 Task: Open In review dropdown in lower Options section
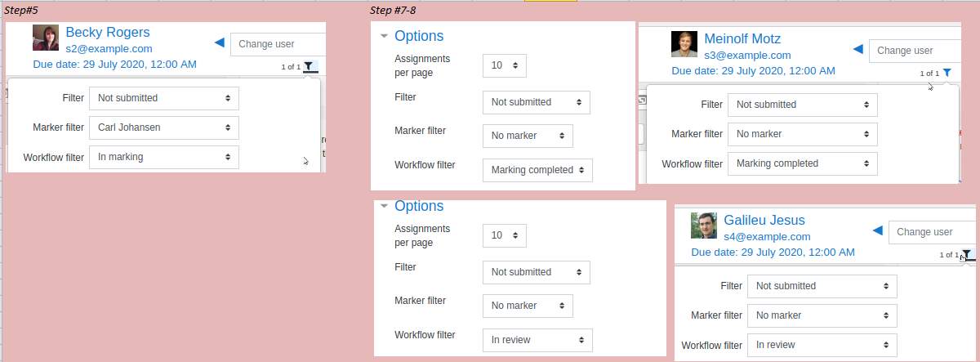(x=537, y=340)
